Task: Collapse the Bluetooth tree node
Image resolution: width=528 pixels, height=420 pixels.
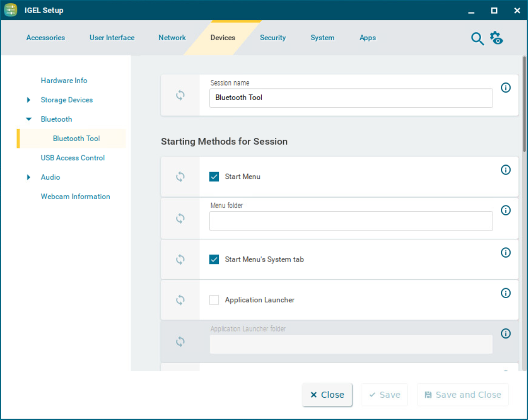Action: (x=29, y=119)
